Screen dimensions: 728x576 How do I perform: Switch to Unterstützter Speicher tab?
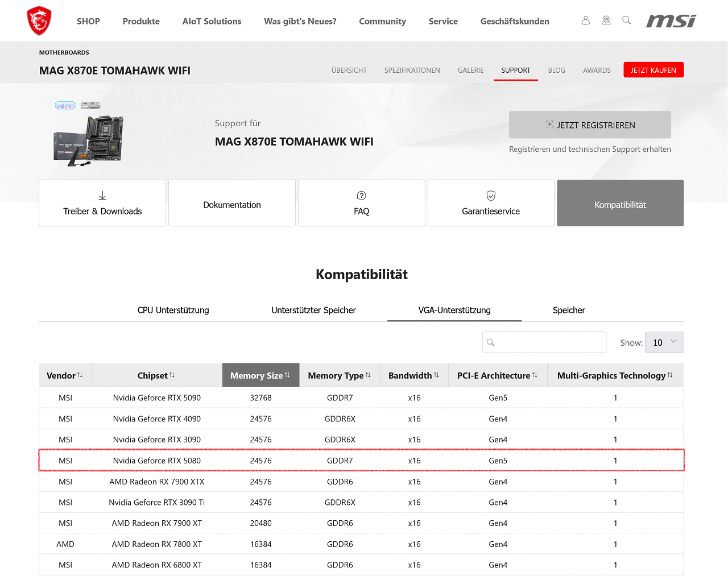(314, 310)
